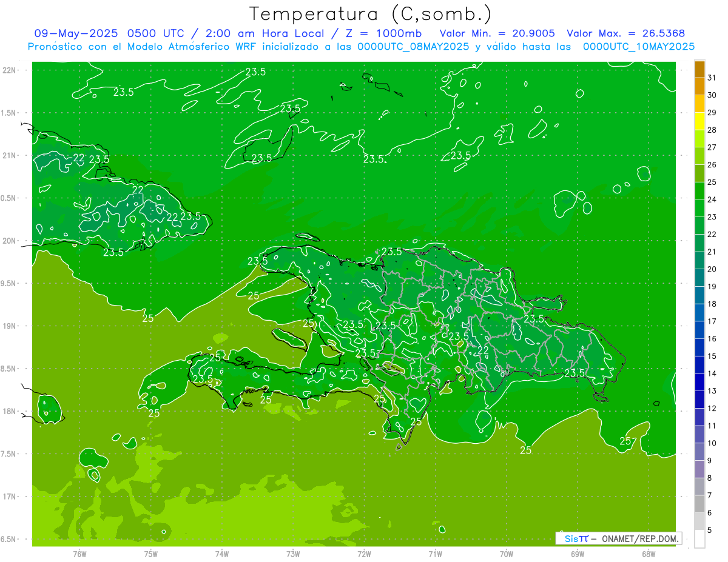Pick the teal swatch between 19 and 20
This screenshot has width=728, height=562.
click(699, 278)
